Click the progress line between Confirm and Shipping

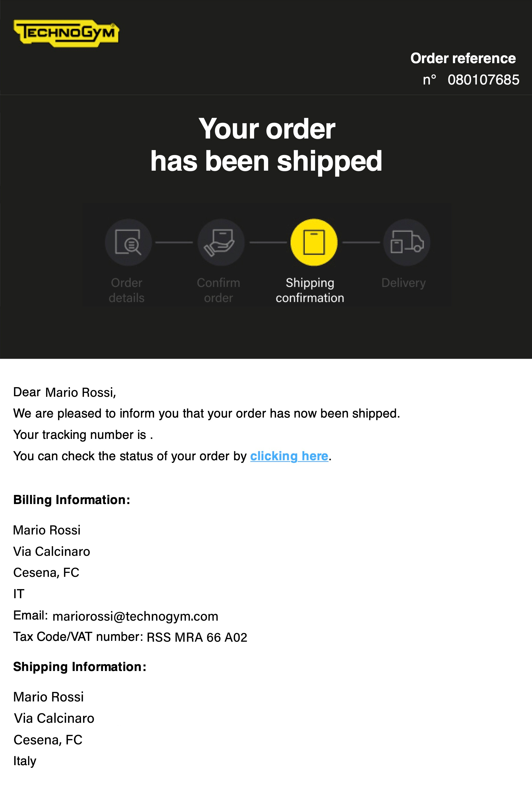tap(268, 242)
